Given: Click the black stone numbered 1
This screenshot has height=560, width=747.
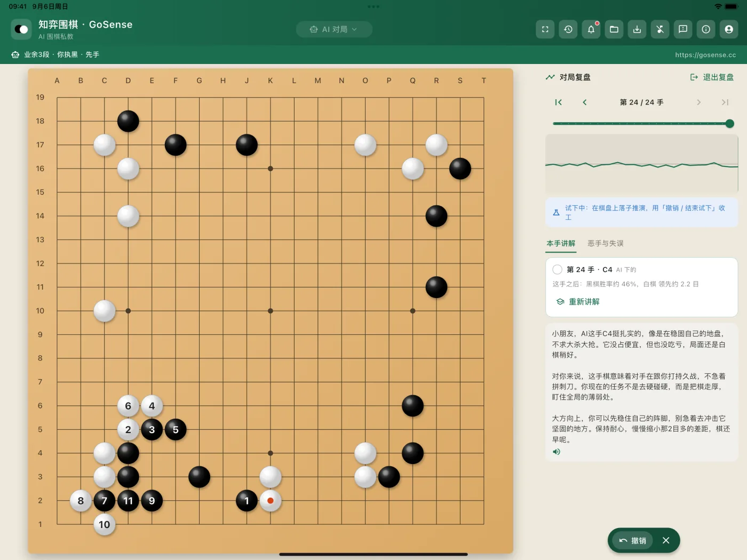Looking at the screenshot, I should tap(247, 501).
